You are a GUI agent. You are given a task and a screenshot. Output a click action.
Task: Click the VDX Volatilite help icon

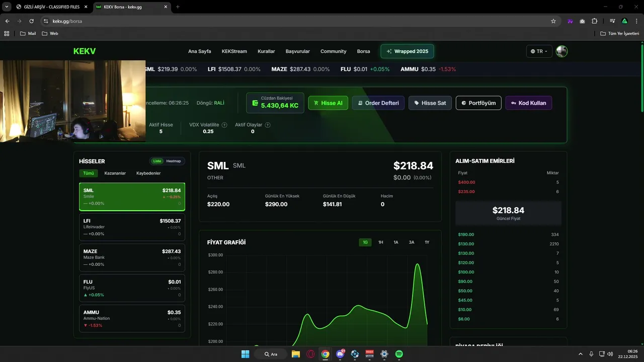[224, 125]
